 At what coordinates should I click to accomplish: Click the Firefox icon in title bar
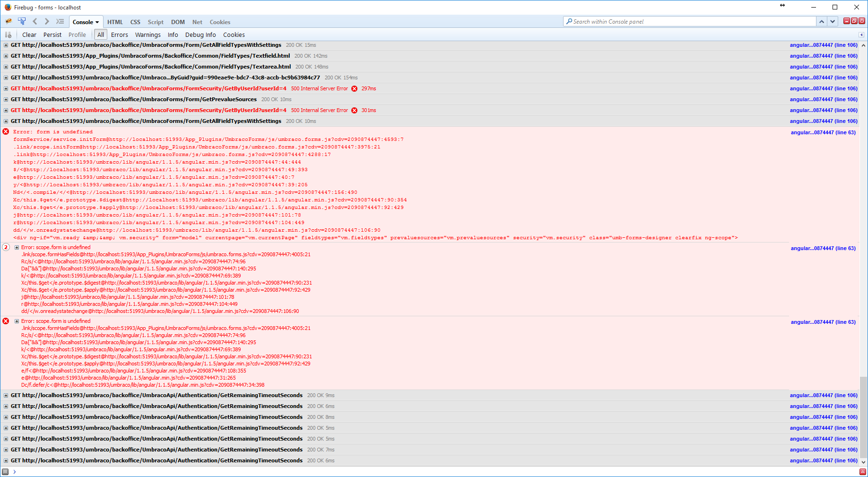pos(8,7)
